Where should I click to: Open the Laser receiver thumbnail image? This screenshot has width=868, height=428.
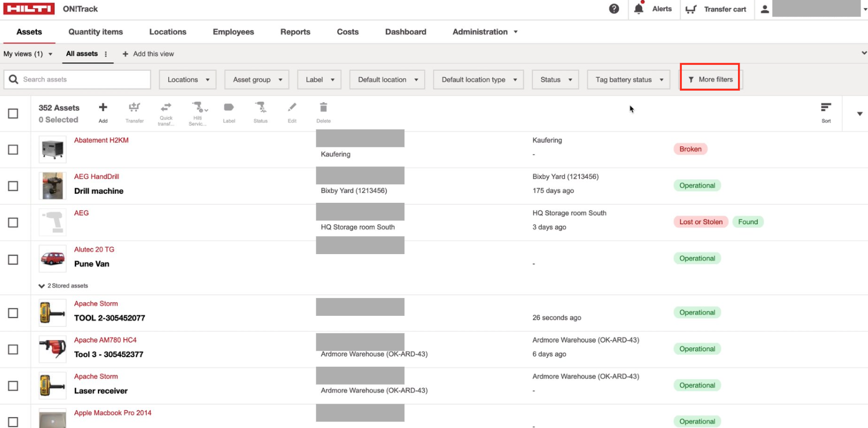pos(52,386)
